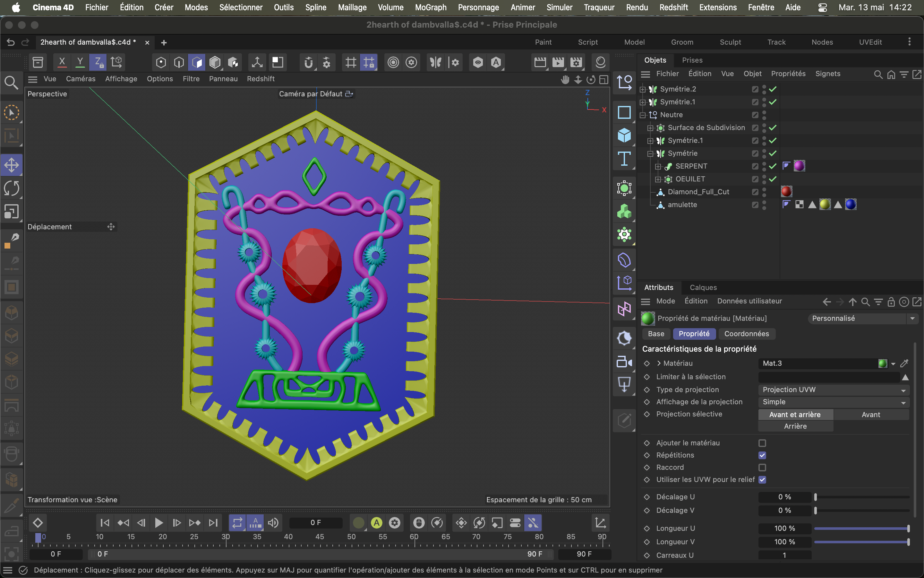Select the Sculpt layout
This screenshot has width=924, height=578.
point(730,42)
